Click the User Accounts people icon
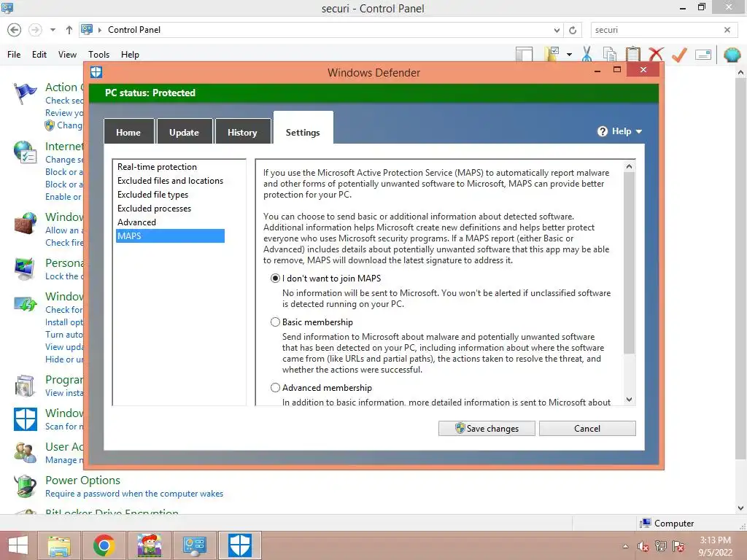The height and width of the screenshot is (560, 747). click(26, 452)
